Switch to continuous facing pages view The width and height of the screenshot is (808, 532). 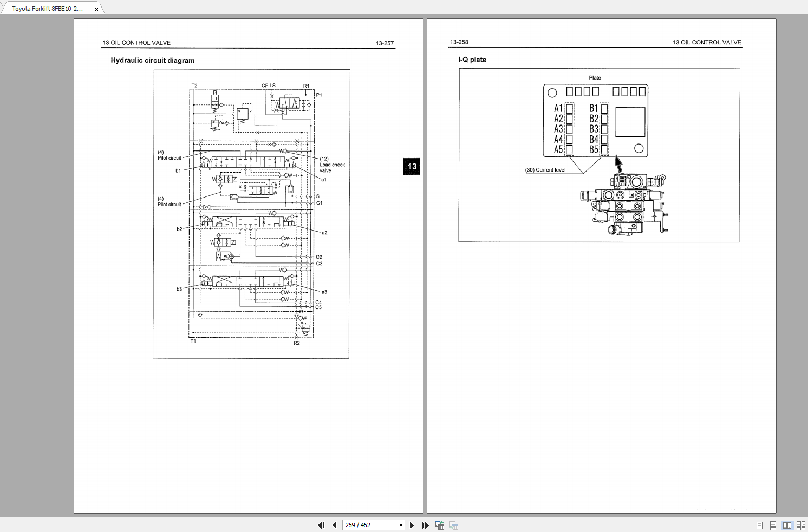tap(801, 526)
